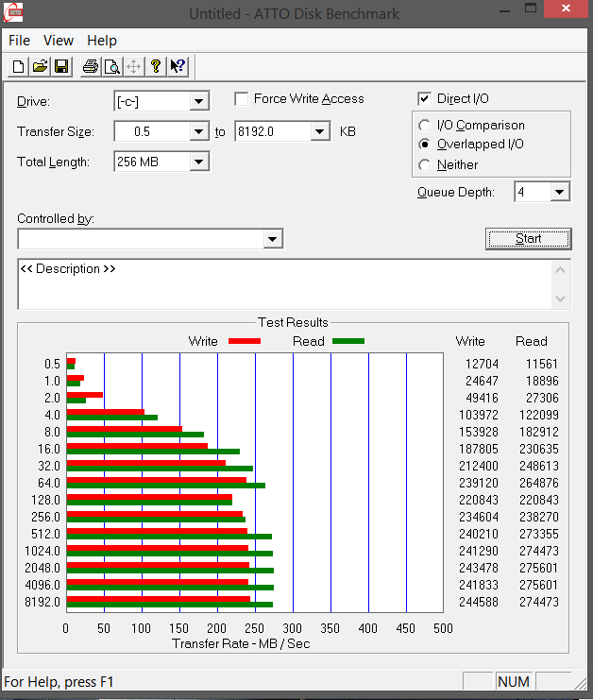Image resolution: width=593 pixels, height=700 pixels.
Task: Maximize the ATTO Disk Benchmark window
Action: (531, 9)
